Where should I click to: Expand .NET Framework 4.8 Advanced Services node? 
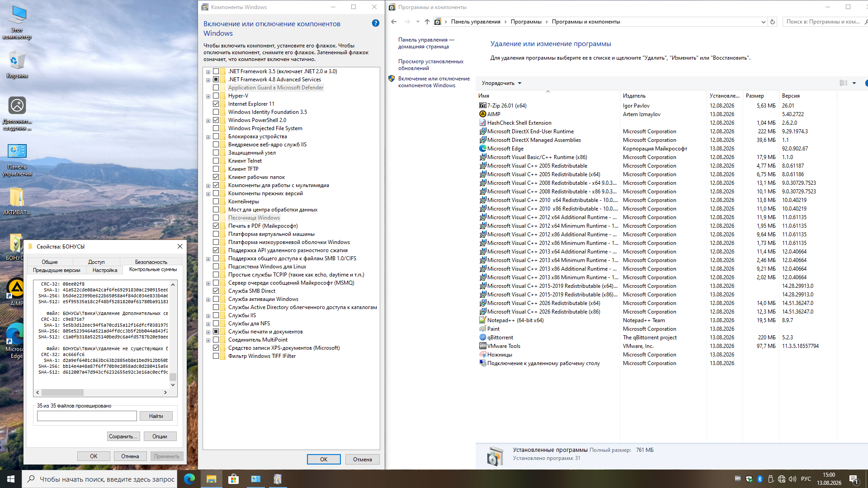pos(208,80)
